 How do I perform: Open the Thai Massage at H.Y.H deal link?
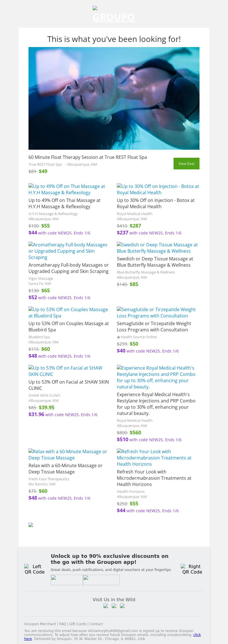click(67, 189)
